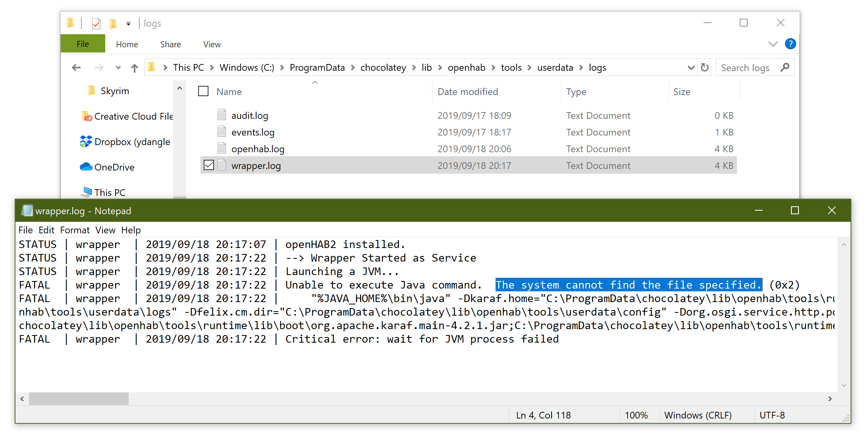Click Notepad horizontal scroll left arrow
The image size is (868, 438).
pos(22,399)
